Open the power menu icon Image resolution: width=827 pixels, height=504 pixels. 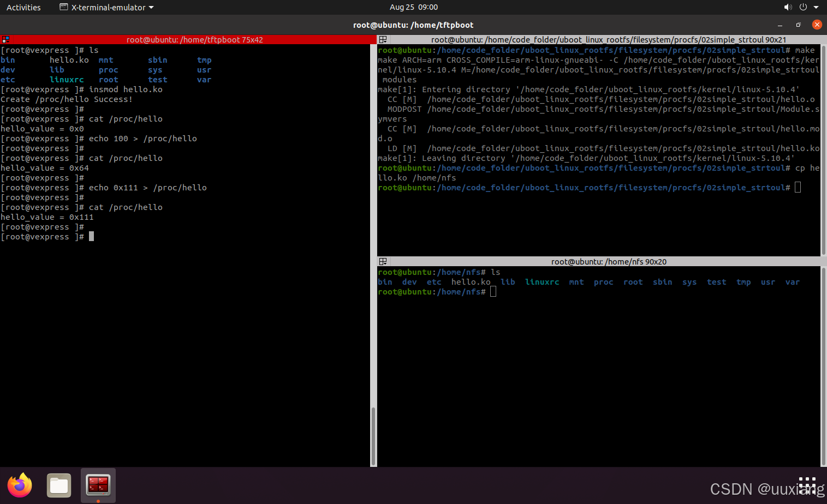tap(803, 7)
